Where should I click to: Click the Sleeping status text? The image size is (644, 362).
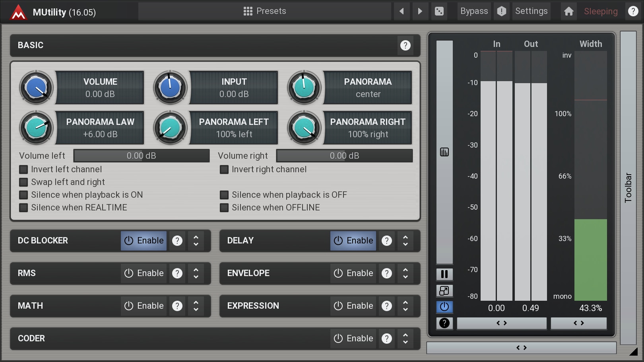(601, 12)
